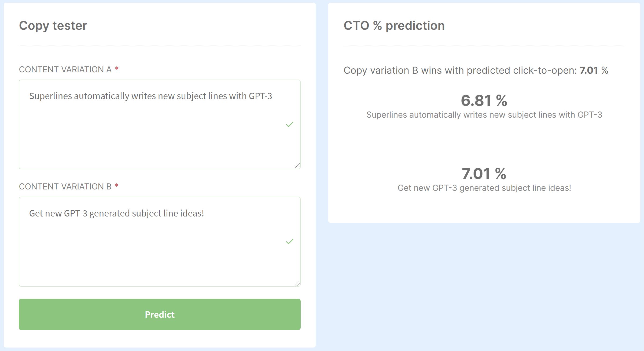Screen dimensions: 644x351
Task: Click the red asterisk beside Content Variation B
Action: tap(116, 186)
